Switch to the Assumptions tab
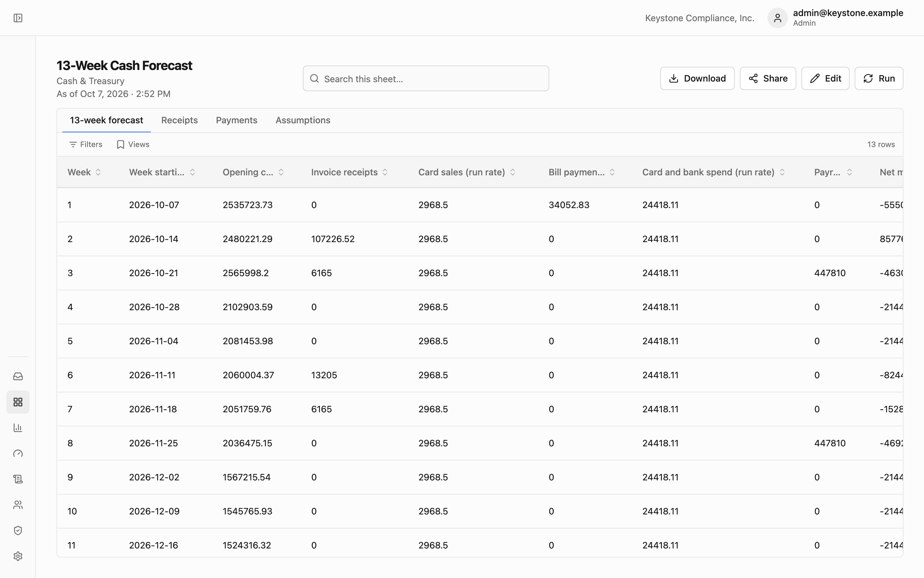The image size is (924, 578). tap(303, 120)
